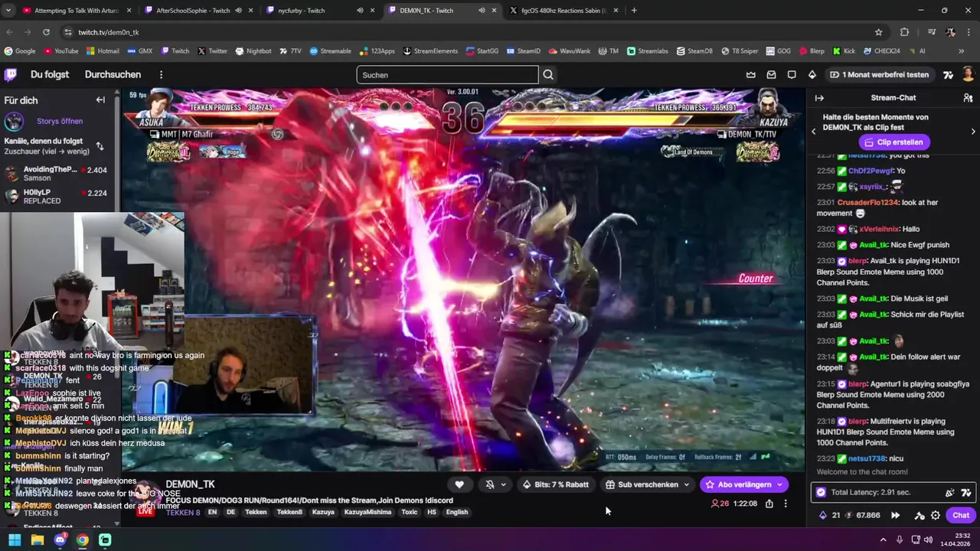980x551 pixels.
Task: Open more options next to Durchsuchen
Action: click(x=161, y=74)
